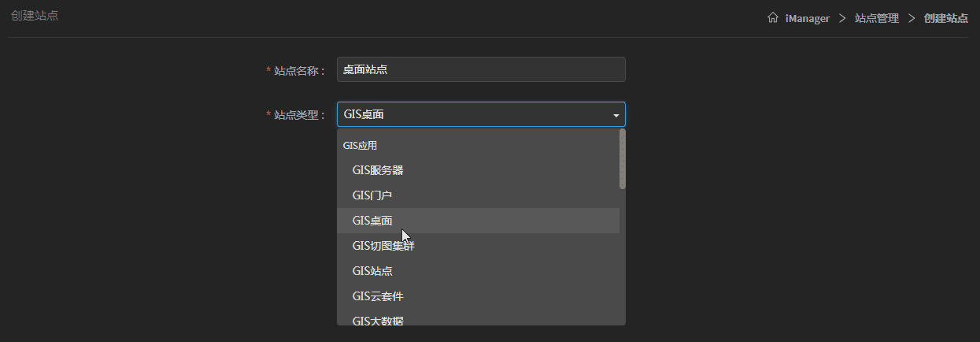
Task: Click the home icon in the breadcrumb
Action: tap(773, 18)
